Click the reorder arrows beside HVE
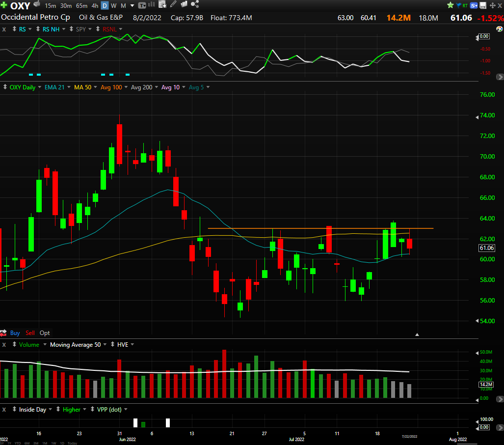The width and height of the screenshot is (504, 445). 112,344
